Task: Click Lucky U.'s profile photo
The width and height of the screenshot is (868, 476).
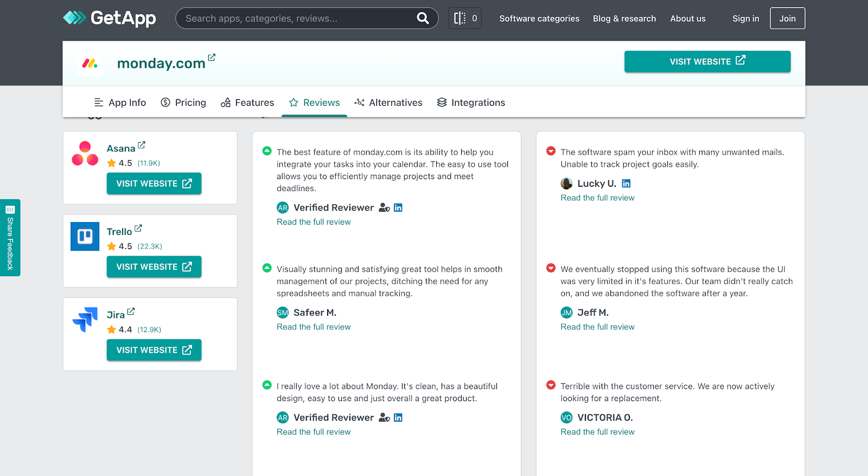Action: click(x=566, y=183)
